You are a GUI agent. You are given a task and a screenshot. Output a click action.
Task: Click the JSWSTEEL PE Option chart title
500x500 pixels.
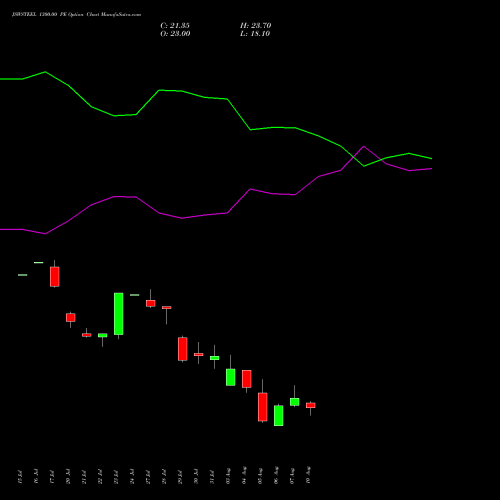(76, 15)
